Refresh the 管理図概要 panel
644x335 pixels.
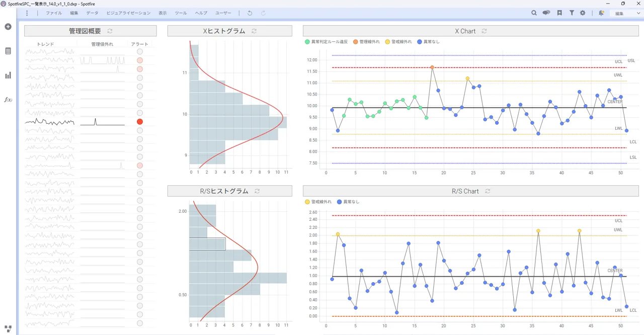(x=110, y=31)
